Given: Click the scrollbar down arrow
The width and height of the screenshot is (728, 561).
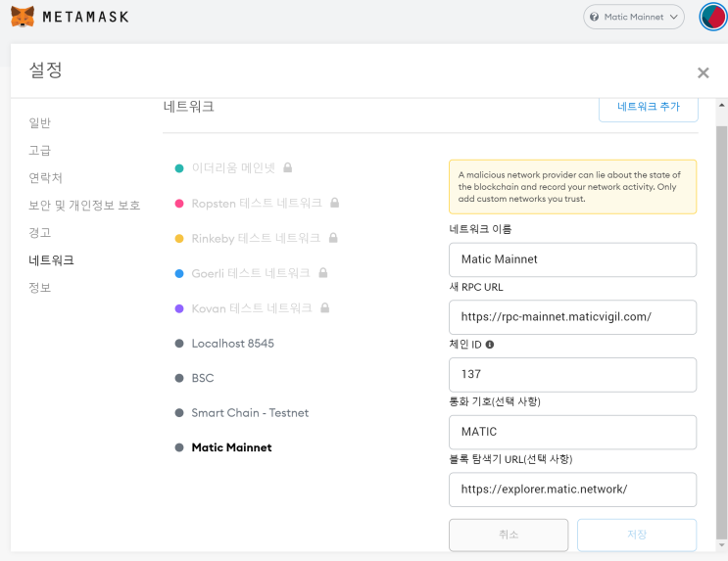Looking at the screenshot, I should [x=721, y=545].
